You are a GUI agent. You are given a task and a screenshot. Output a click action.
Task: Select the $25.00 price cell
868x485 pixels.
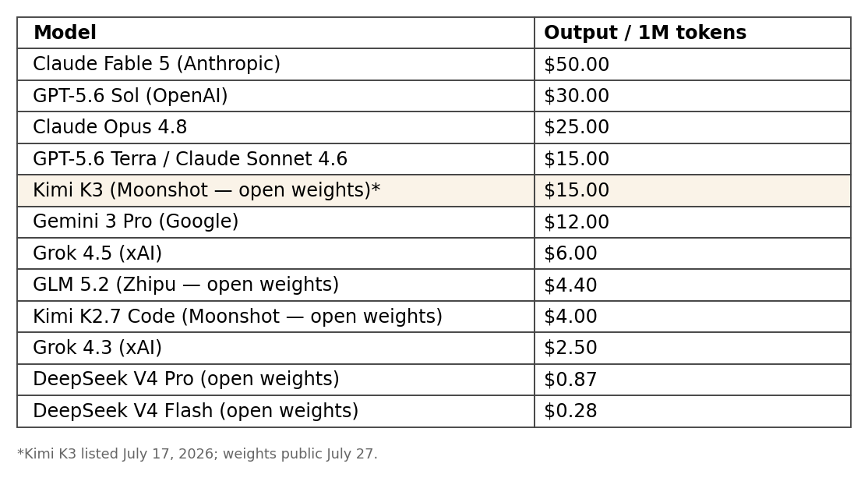pyautogui.click(x=693, y=127)
